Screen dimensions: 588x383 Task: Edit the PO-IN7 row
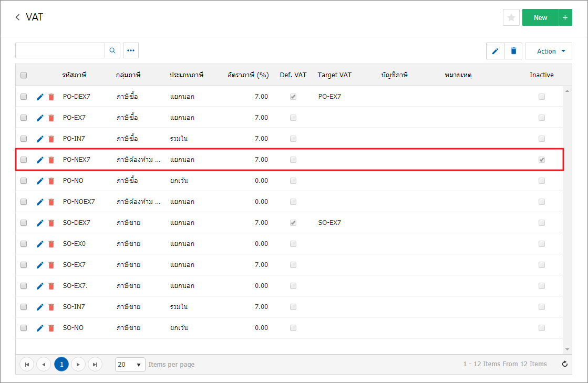click(40, 139)
